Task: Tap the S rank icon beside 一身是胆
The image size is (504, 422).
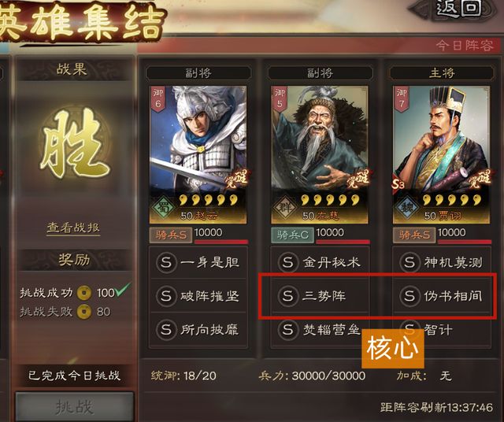Action: [166, 263]
